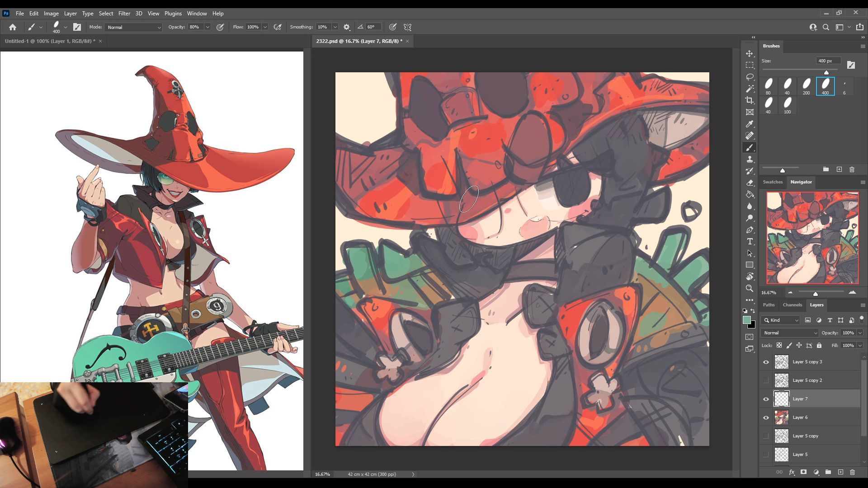Select the Magic Wand tool
The height and width of the screenshot is (488, 868).
750,89
